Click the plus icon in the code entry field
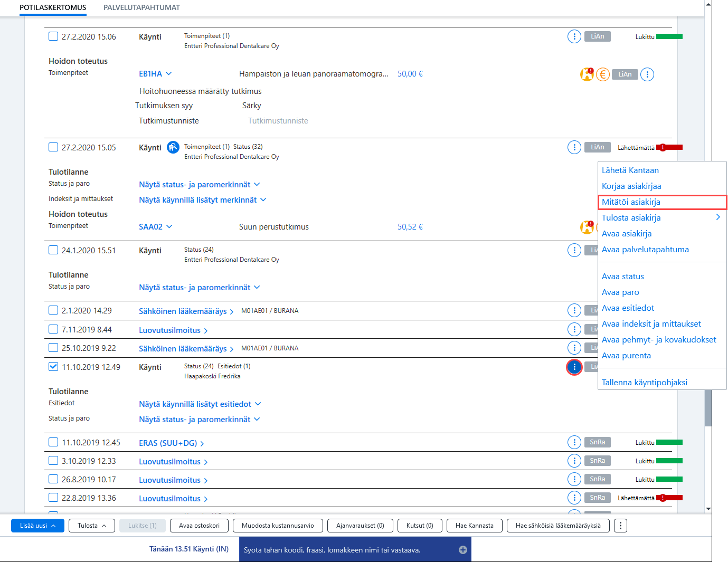 coord(463,550)
